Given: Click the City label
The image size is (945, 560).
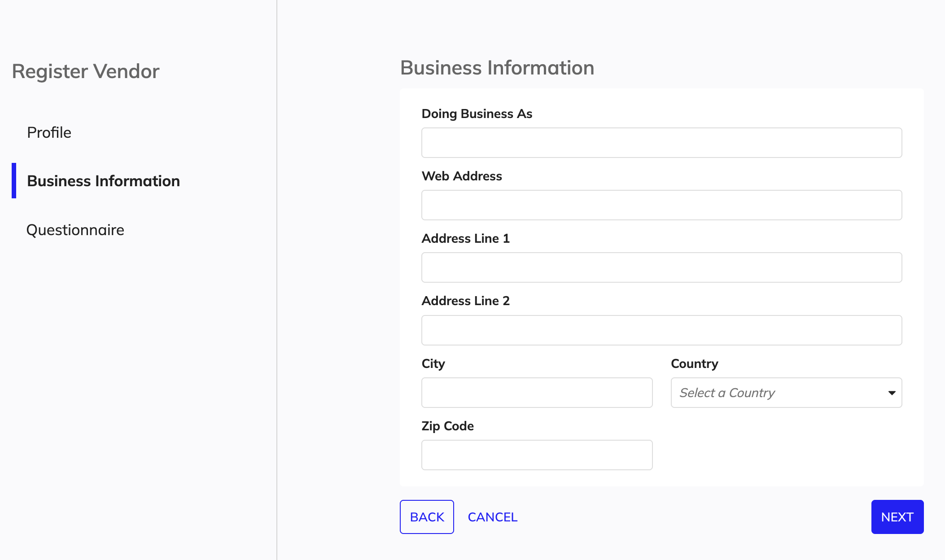Looking at the screenshot, I should pos(433,363).
